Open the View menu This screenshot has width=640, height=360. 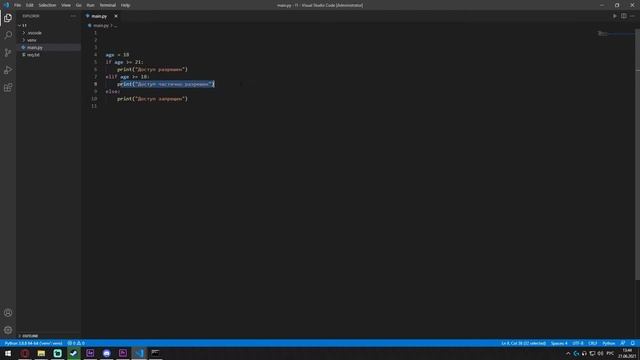(66, 5)
